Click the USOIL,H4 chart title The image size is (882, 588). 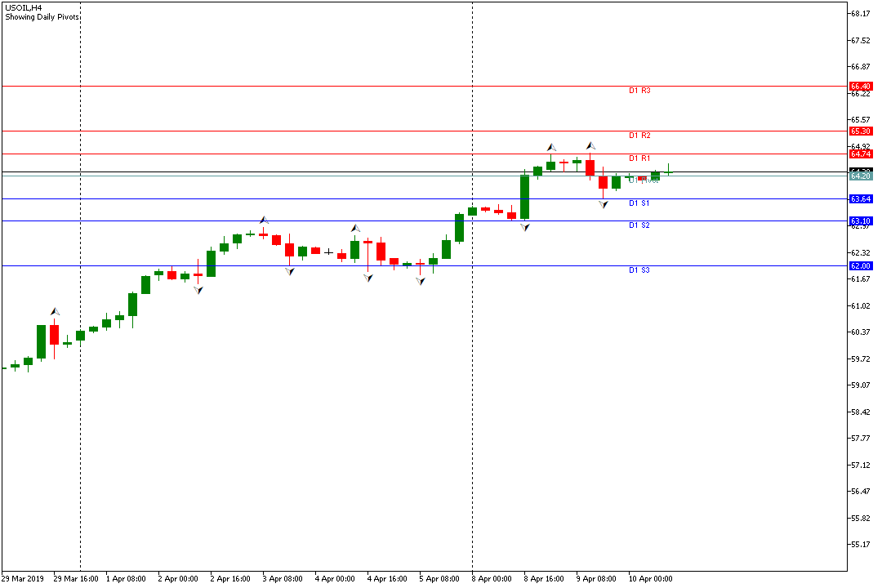23,7
